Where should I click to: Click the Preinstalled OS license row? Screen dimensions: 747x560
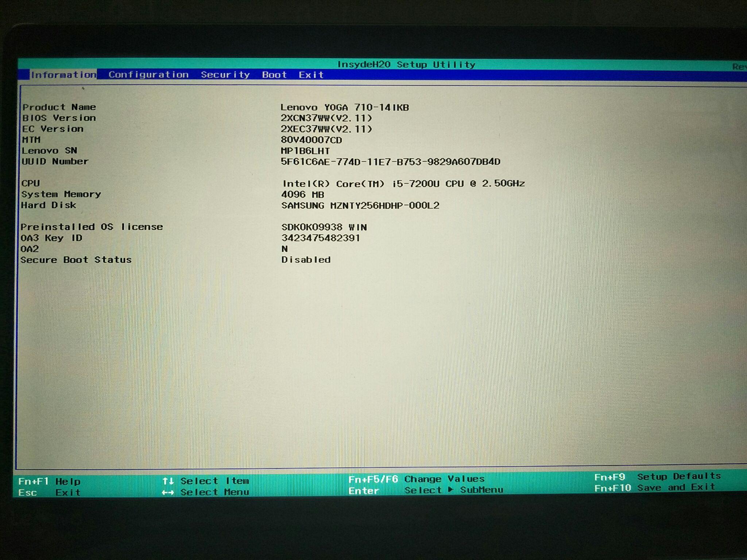tap(92, 226)
